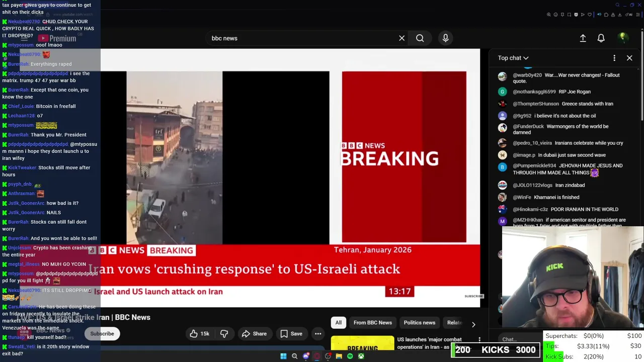Open the YouTube notifications bell
Image resolution: width=644 pixels, height=362 pixels.
click(x=601, y=38)
